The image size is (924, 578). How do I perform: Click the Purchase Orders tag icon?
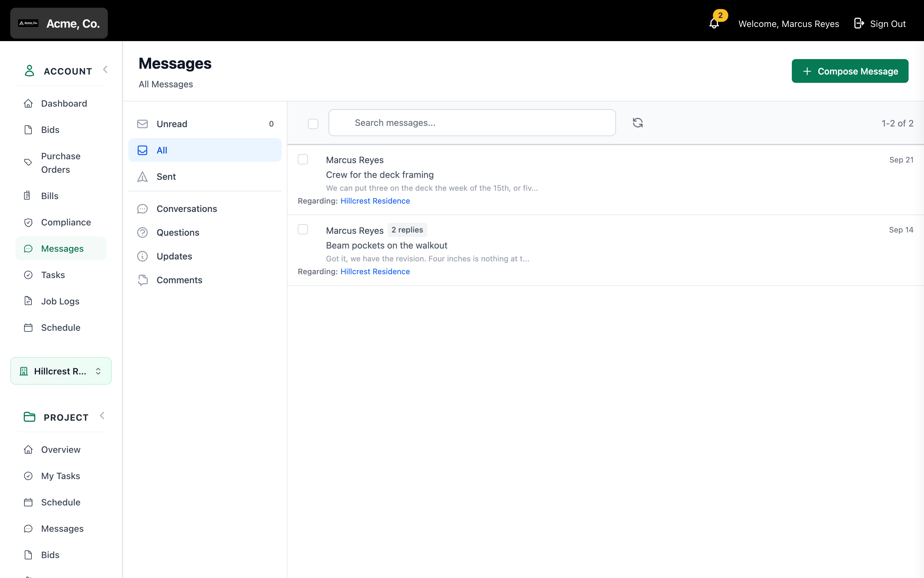point(28,162)
